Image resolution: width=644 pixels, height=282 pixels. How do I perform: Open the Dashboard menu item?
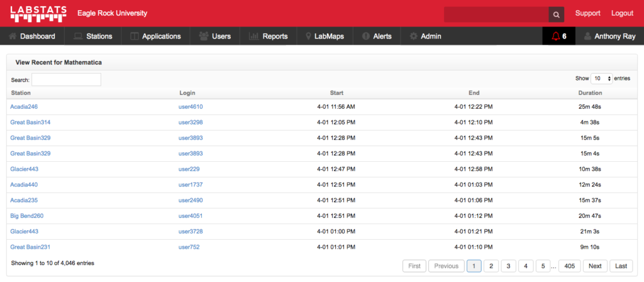[32, 36]
